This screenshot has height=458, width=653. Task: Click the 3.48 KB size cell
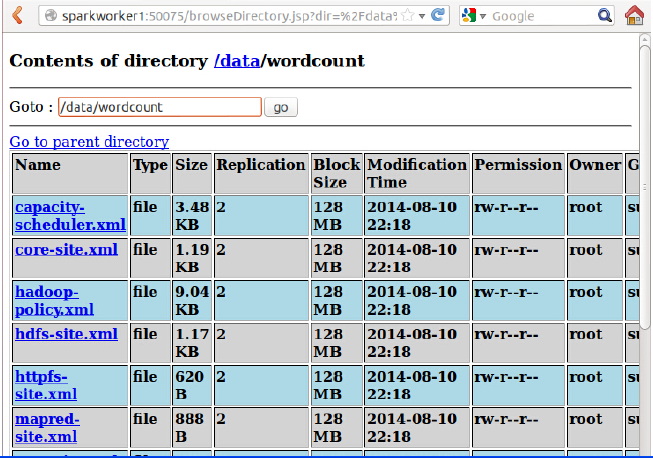coord(192,216)
